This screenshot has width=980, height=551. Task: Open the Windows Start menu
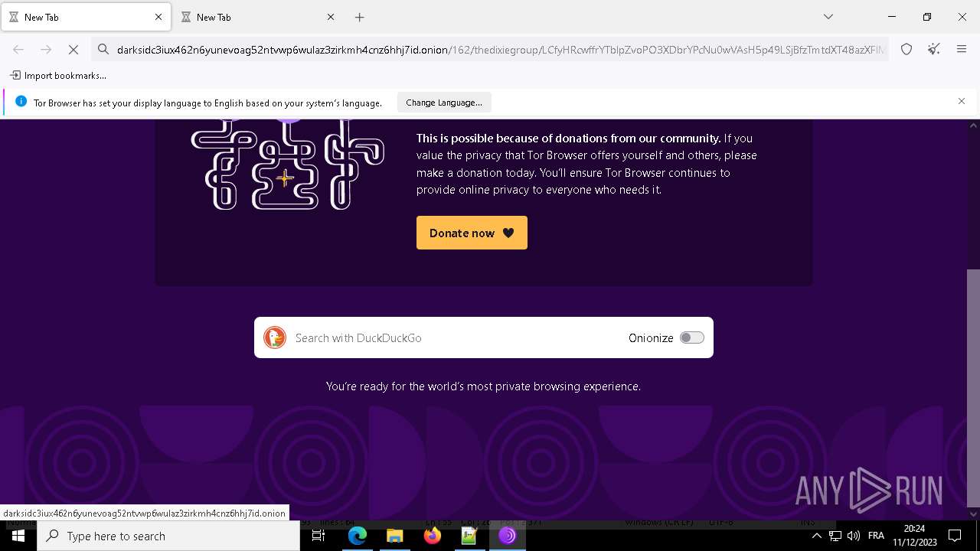(18, 536)
